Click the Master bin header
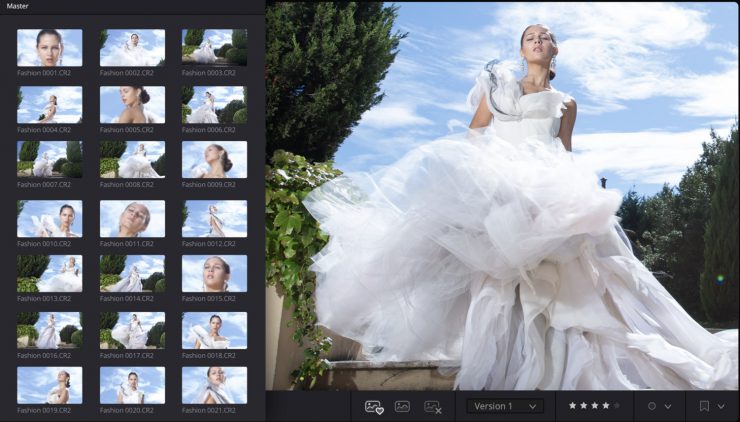The width and height of the screenshot is (740, 422). click(x=18, y=6)
